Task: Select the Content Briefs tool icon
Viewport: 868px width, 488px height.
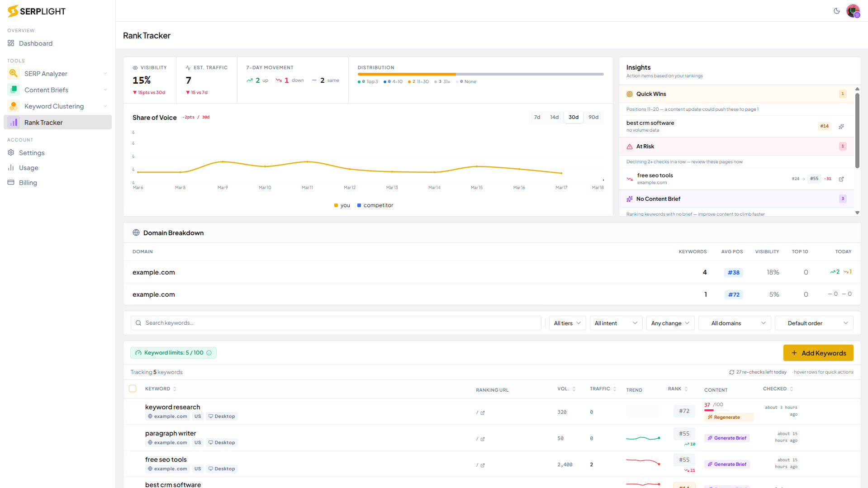Action: [x=13, y=90]
